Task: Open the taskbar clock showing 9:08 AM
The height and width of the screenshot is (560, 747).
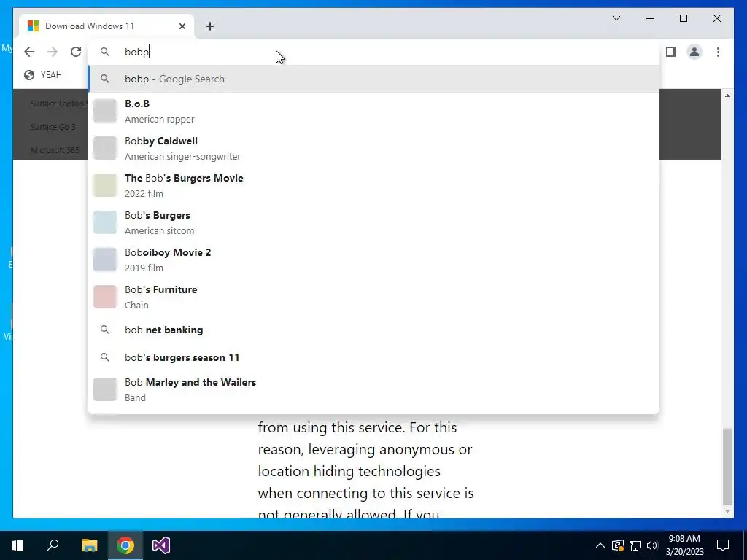Action: click(684, 545)
